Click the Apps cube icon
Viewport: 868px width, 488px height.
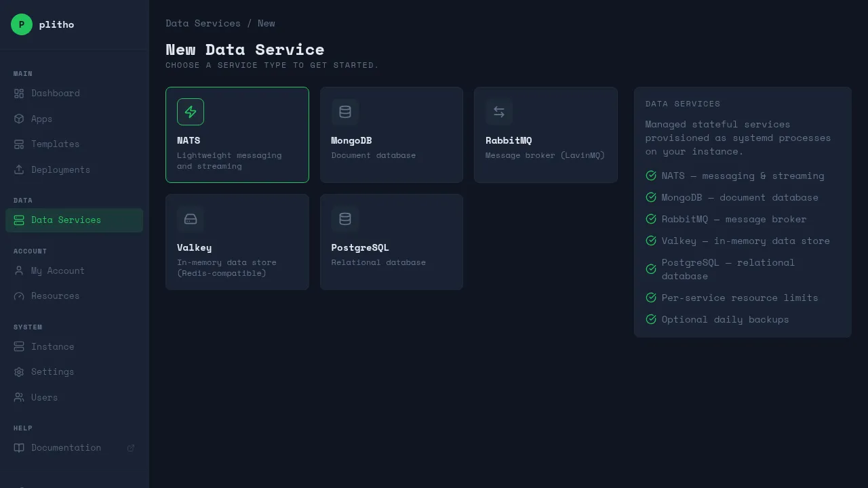click(x=19, y=119)
